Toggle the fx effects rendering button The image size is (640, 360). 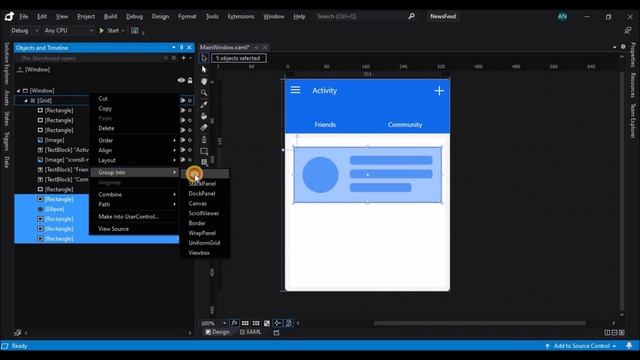pos(234,323)
